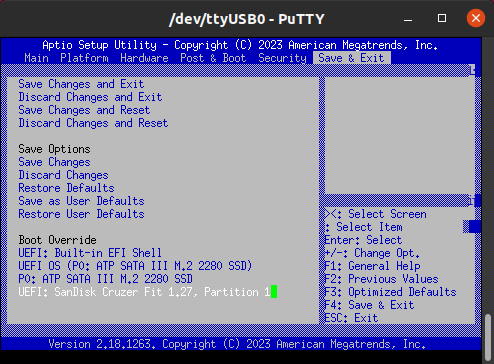Image resolution: width=494 pixels, height=364 pixels.
Task: Click Discard Changes under Save Options
Action: click(x=63, y=175)
